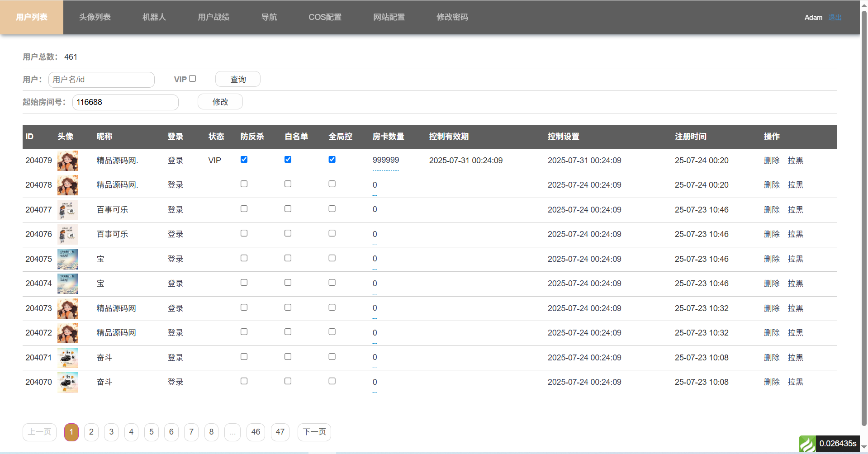Uncheck 防反杀 for user 204079

[x=244, y=160]
